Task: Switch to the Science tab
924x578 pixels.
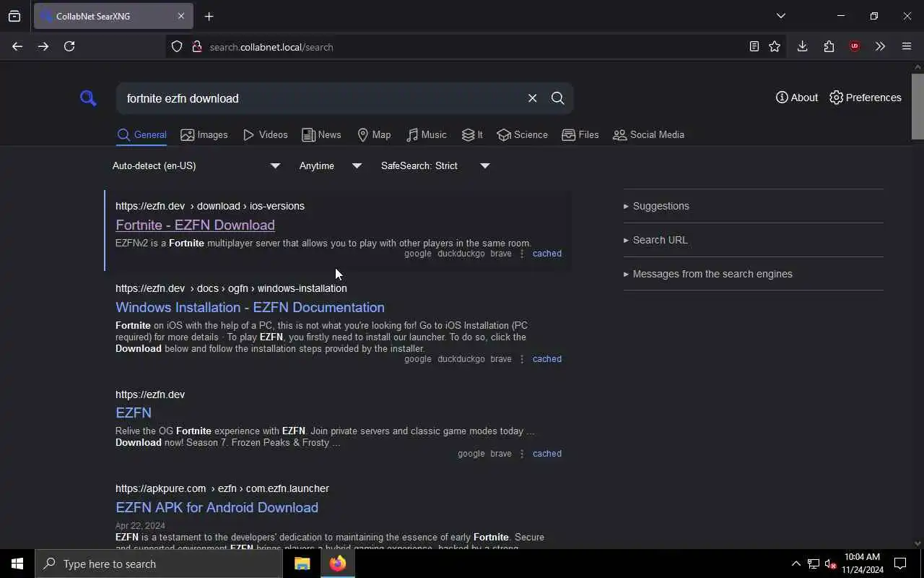Action: tap(522, 135)
